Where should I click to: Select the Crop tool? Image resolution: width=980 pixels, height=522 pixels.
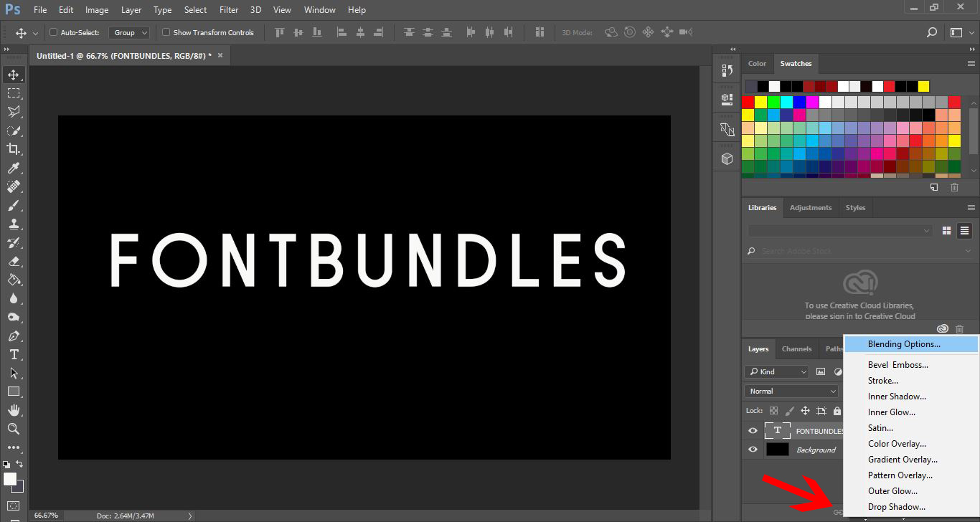tap(14, 149)
